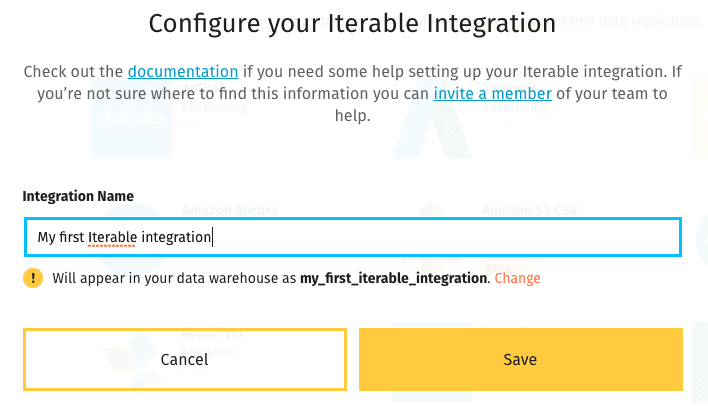
Task: Click the Configure your Iterable Integration heading
Action: tap(352, 23)
